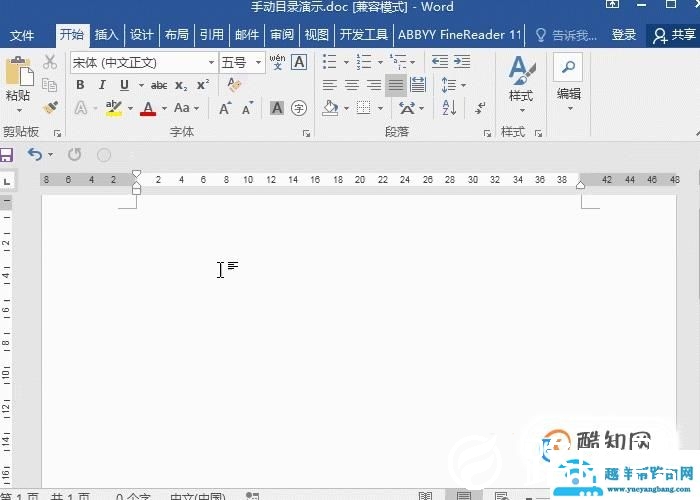The width and height of the screenshot is (700, 500).
Task: Toggle Bold formatting
Action: (80, 85)
